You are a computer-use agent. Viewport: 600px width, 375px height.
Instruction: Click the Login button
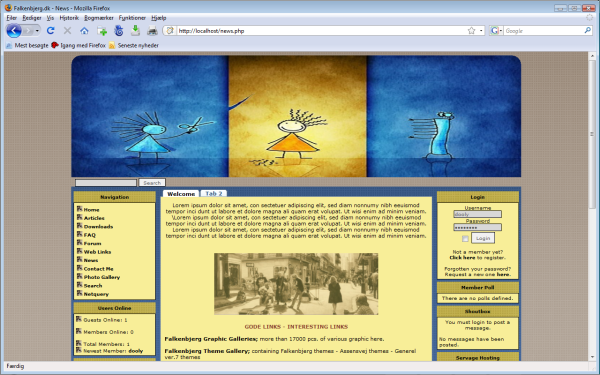[x=483, y=238]
